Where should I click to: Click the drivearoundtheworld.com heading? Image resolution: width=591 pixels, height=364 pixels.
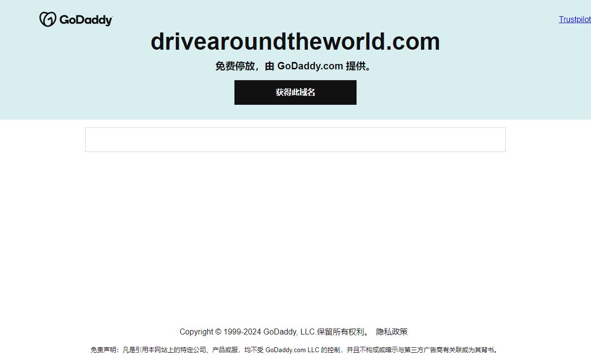click(295, 41)
